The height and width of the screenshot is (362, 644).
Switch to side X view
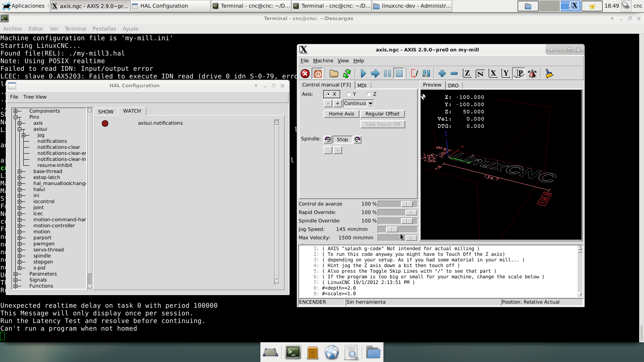coord(493,74)
